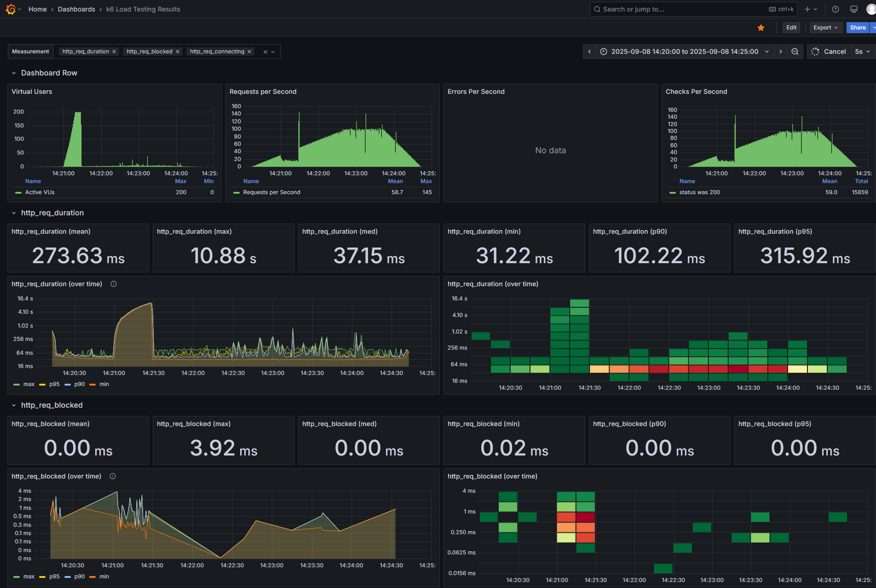The width and height of the screenshot is (876, 588).
Task: Collapse the Dashboard Row section
Action: (14, 73)
